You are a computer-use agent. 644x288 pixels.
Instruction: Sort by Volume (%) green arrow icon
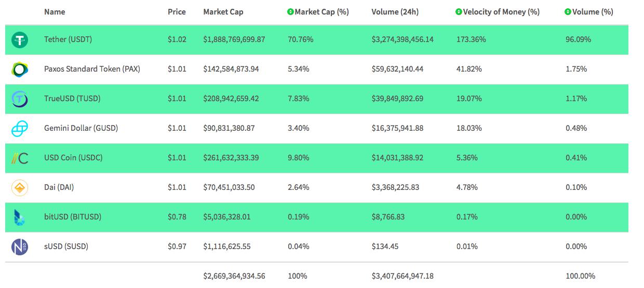click(568, 12)
